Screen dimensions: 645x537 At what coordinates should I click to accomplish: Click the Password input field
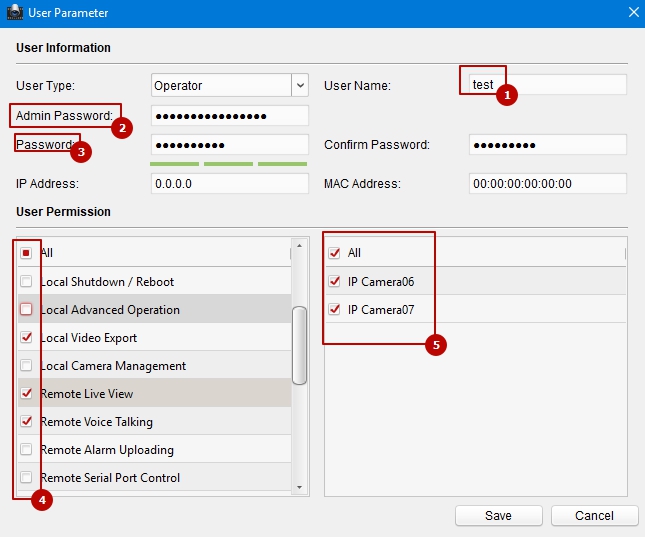click(229, 145)
